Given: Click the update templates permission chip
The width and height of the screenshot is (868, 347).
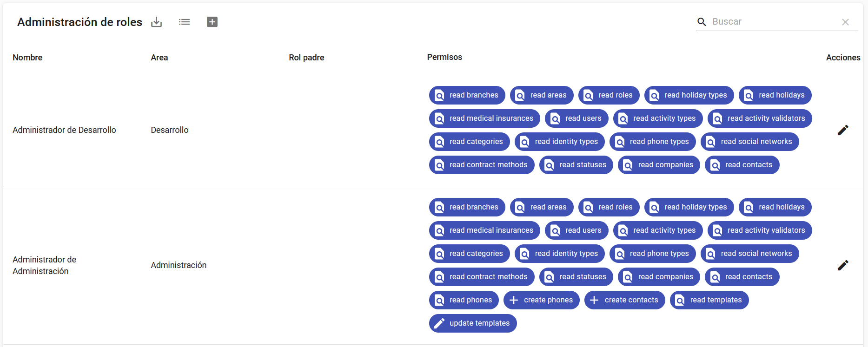Looking at the screenshot, I should 473,323.
